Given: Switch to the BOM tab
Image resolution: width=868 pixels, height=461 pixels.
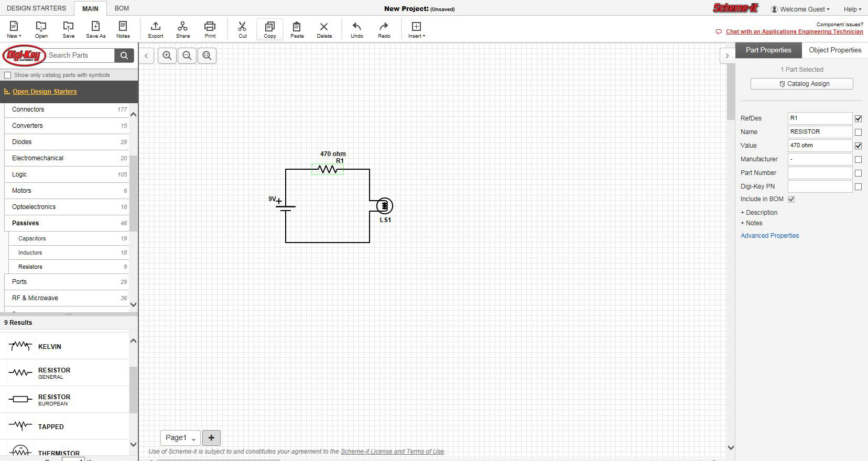Looking at the screenshot, I should 122,8.
